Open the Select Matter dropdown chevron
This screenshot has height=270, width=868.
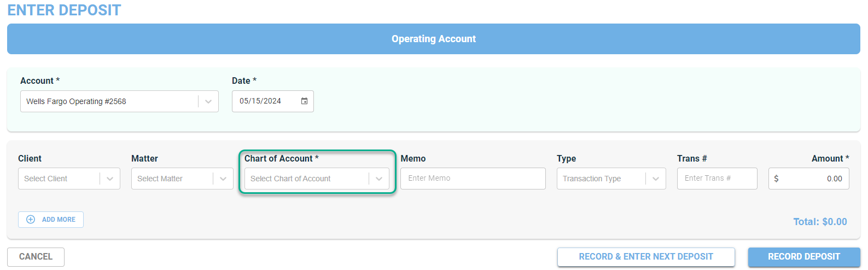point(223,179)
